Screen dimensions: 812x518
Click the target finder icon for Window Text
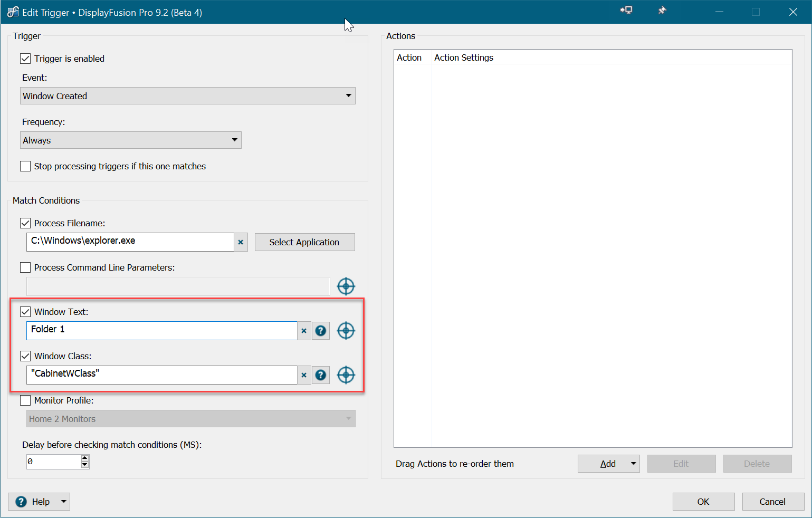click(x=346, y=331)
